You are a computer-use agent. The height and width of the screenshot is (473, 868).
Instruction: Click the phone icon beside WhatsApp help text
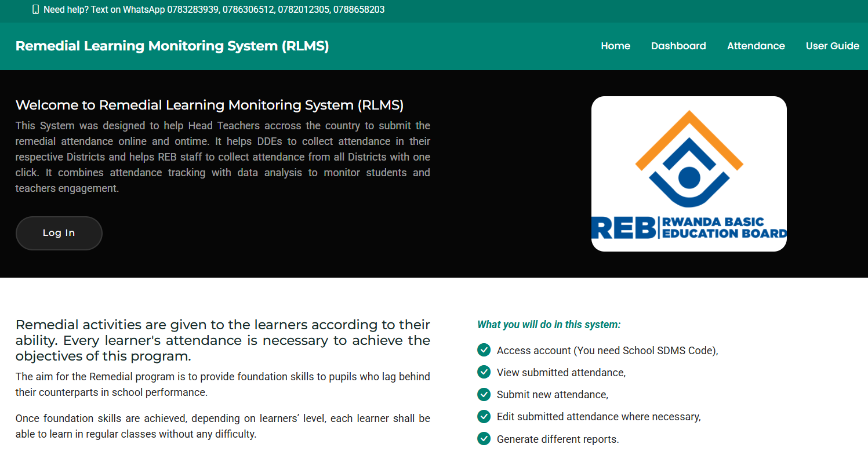pos(36,10)
